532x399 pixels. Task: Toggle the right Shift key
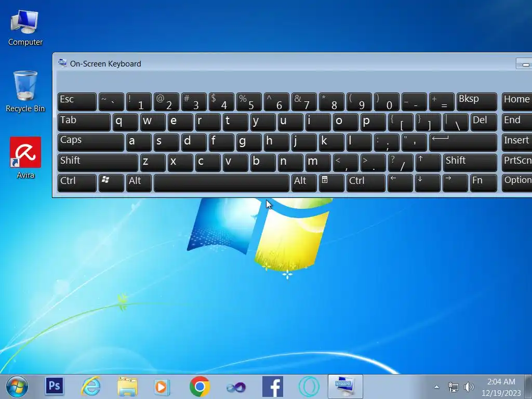pyautogui.click(x=470, y=163)
